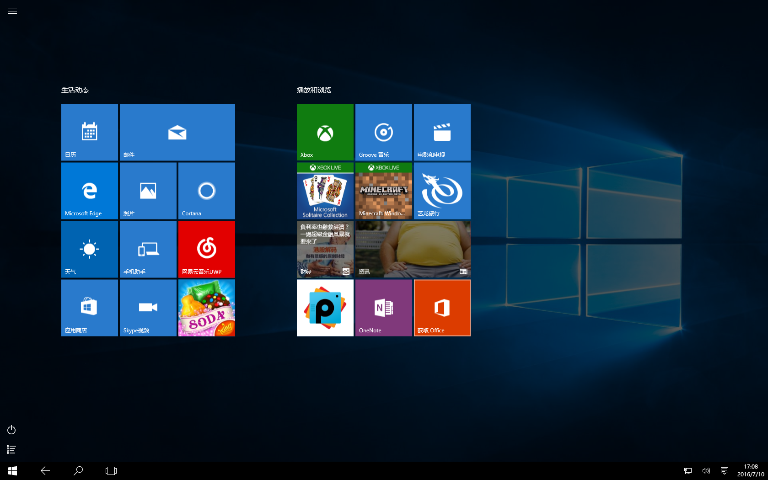The width and height of the screenshot is (768, 480).
Task: Open the PicsArt tile
Action: (325, 308)
